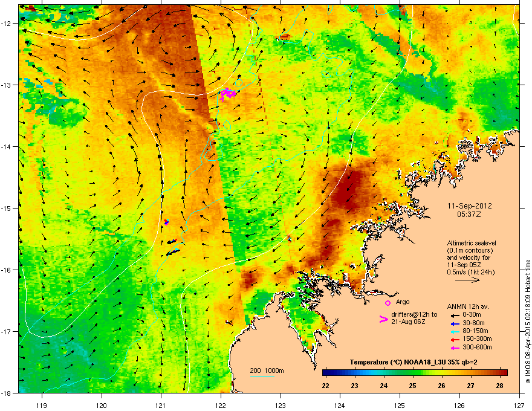Select the black 0-30m arrow legend symbol
The width and height of the screenshot is (532, 411).
tap(455, 315)
